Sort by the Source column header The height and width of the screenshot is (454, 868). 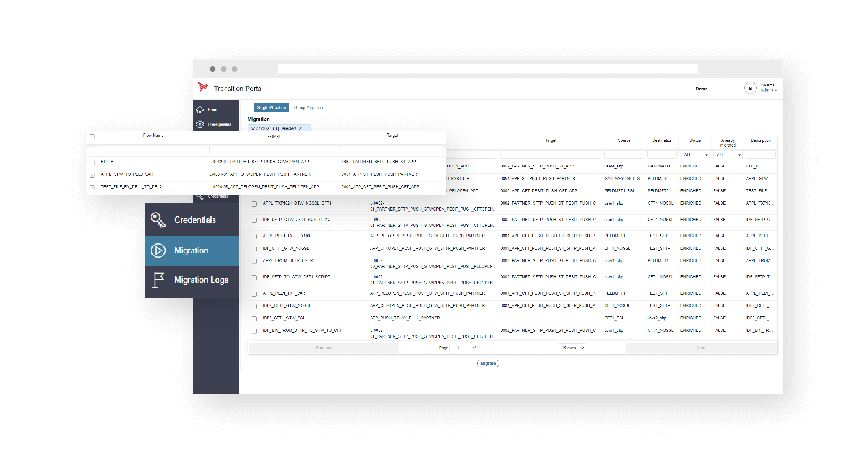(624, 140)
